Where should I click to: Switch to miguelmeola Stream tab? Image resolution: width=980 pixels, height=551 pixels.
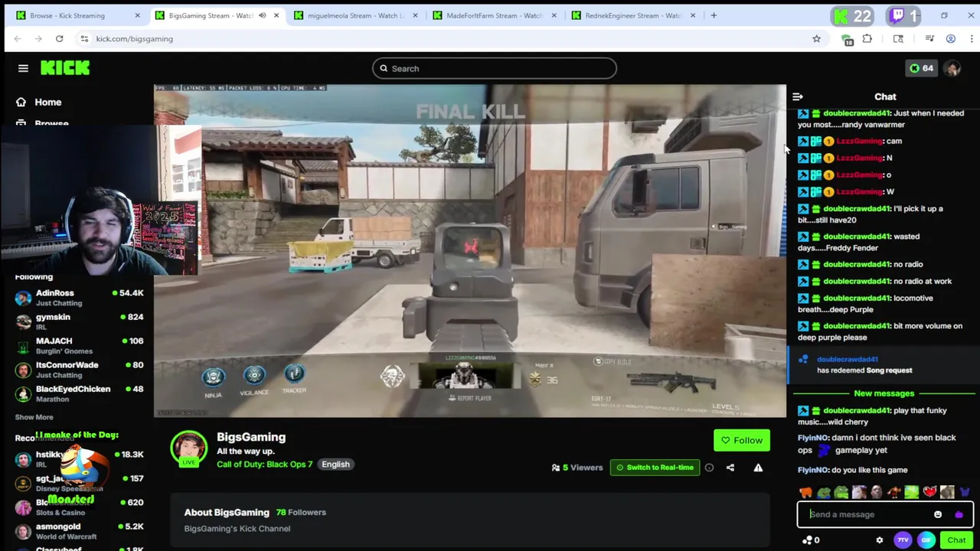pyautogui.click(x=356, y=15)
